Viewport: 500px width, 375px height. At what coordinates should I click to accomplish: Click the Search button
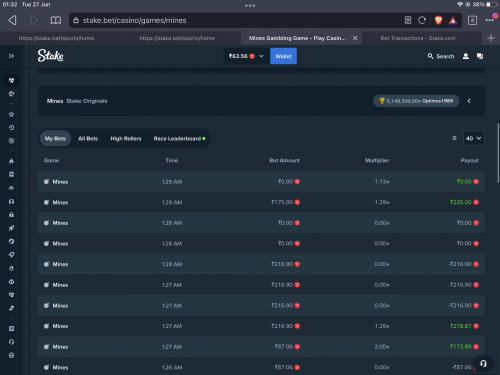441,56
